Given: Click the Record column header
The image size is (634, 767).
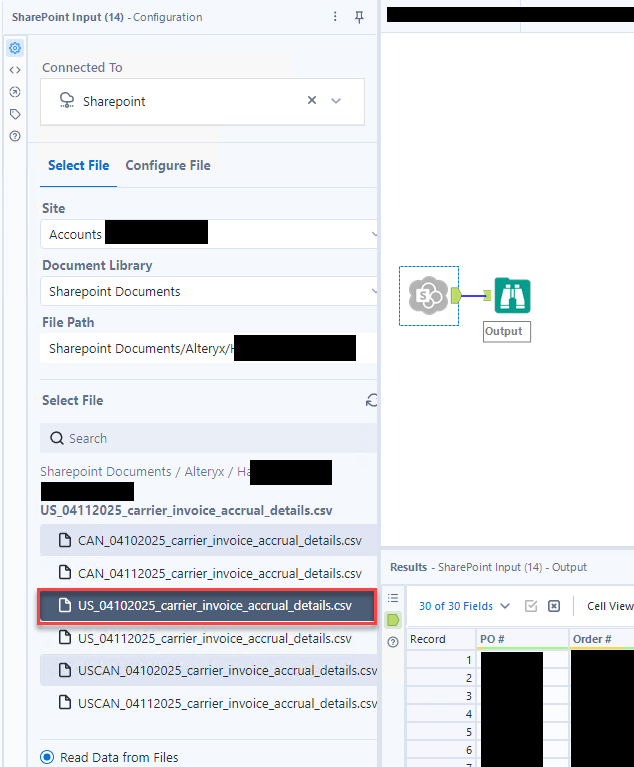Looking at the screenshot, I should (441, 639).
